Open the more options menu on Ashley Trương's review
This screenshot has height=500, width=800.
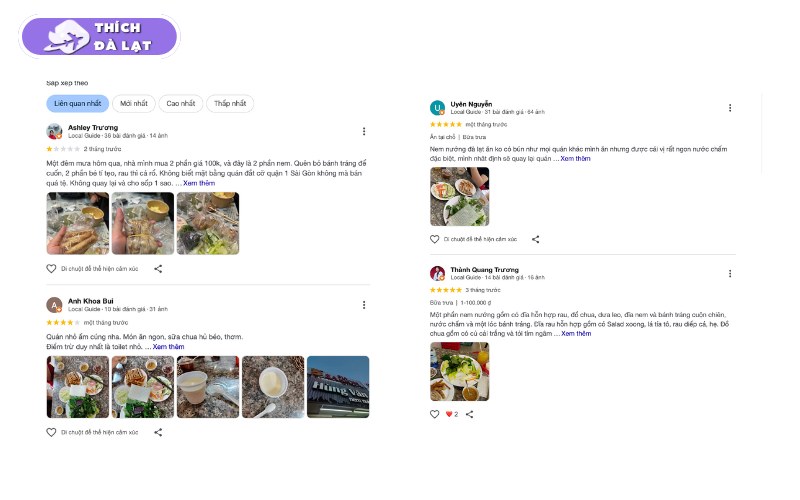point(363,131)
